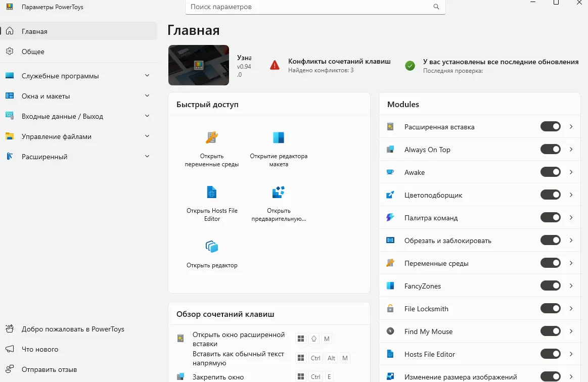
Task: Open the 'Что нового' link
Action: pos(40,349)
